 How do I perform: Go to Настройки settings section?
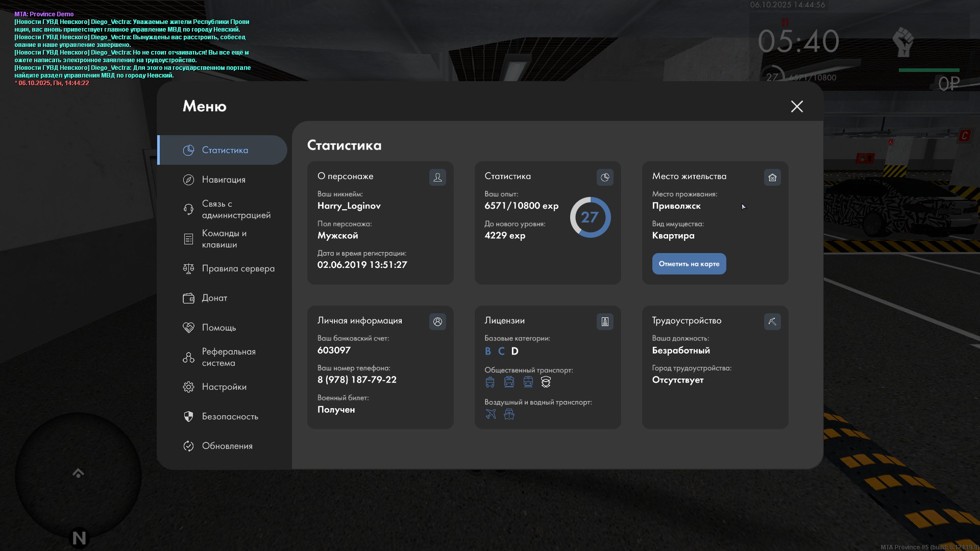[x=224, y=387]
